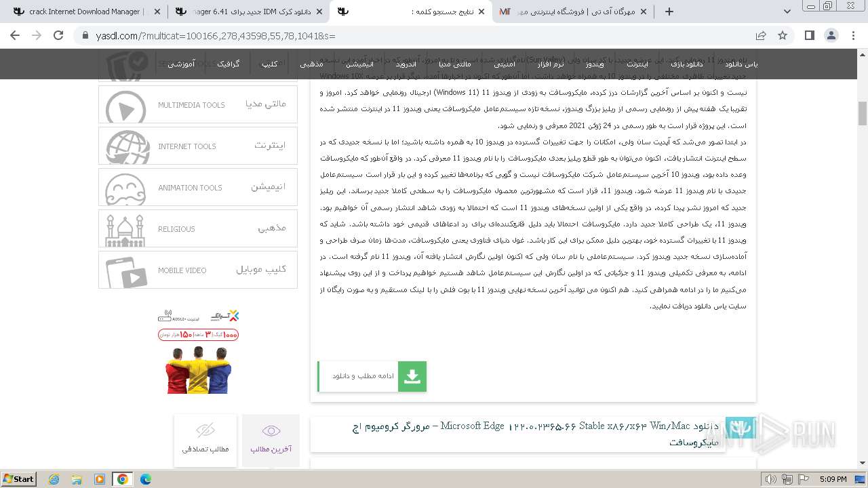Screen dimensions: 868x488
Task: Open the Windows Start menu
Action: (x=19, y=479)
